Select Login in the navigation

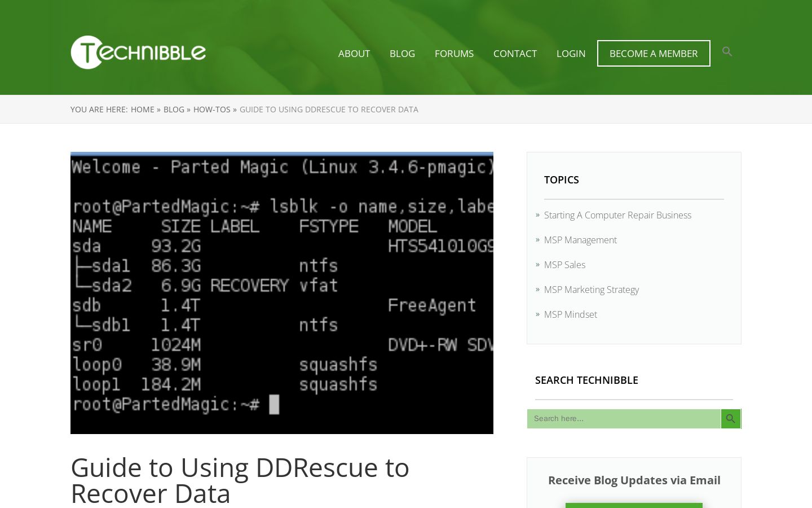(571, 54)
